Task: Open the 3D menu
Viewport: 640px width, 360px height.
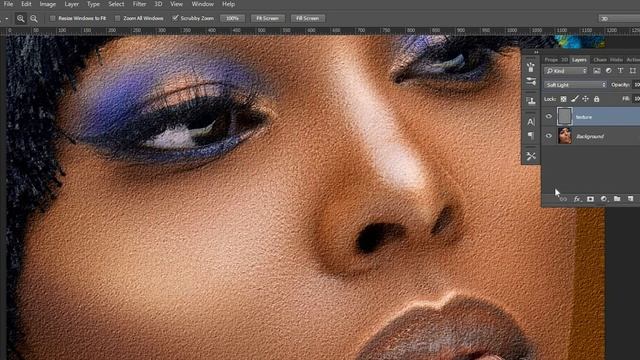Action: click(x=158, y=4)
